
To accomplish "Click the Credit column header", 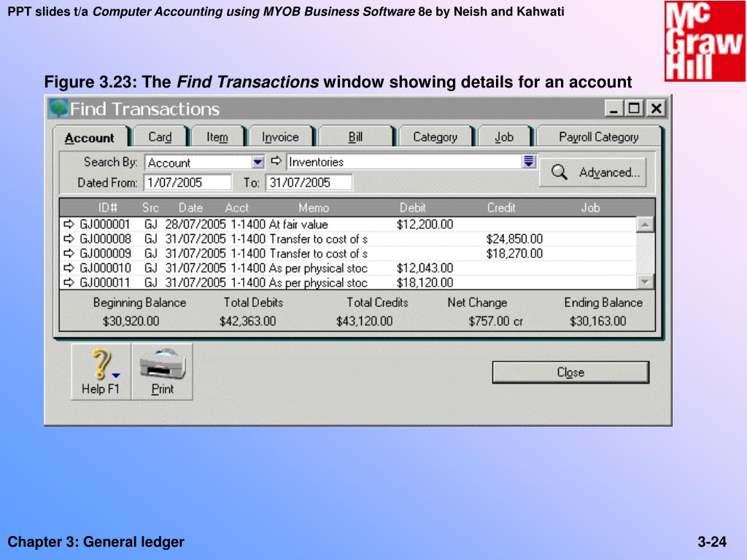I will (501, 208).
